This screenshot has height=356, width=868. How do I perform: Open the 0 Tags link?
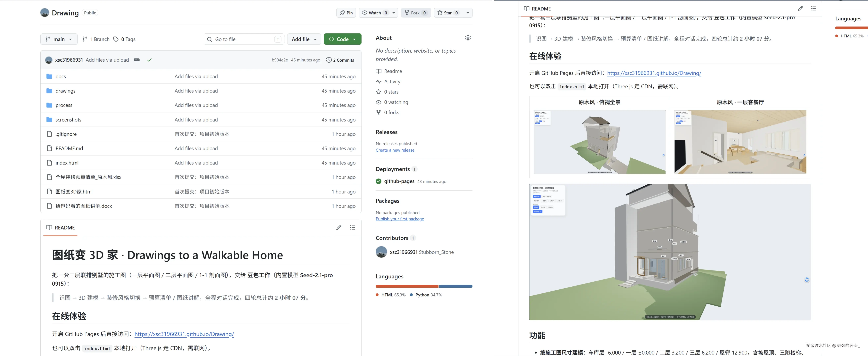(x=124, y=39)
